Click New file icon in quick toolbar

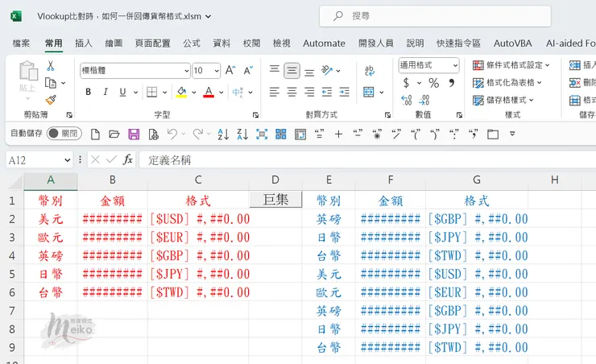(95, 134)
